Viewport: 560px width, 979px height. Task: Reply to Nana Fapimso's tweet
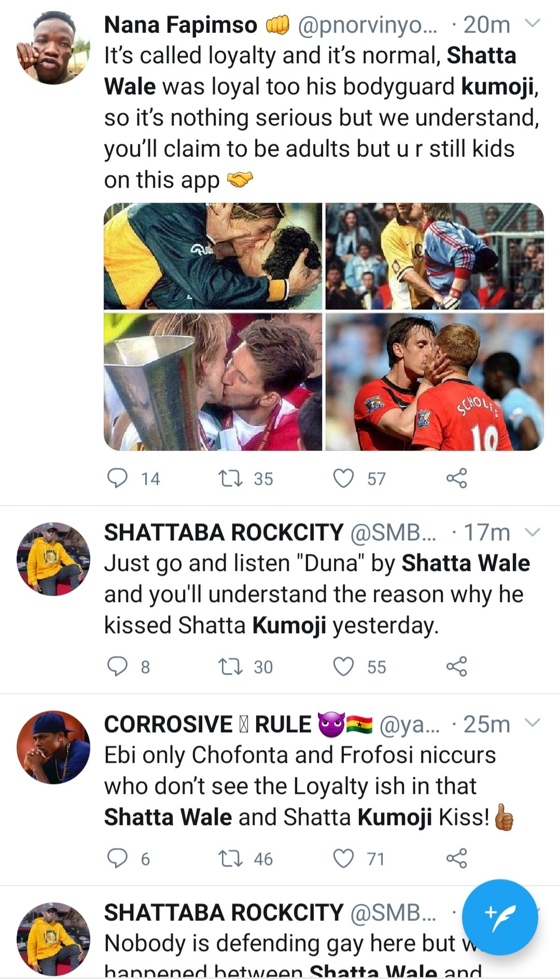[117, 478]
